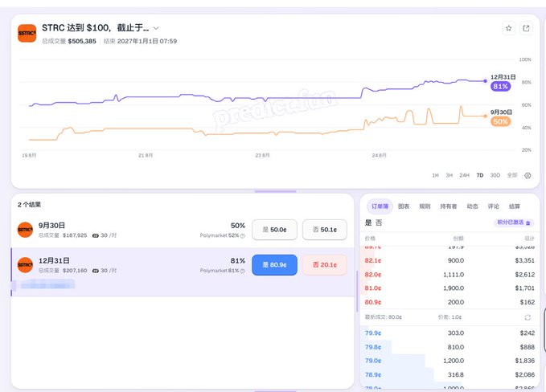Switch order book to 否 side
This screenshot has height=392, width=546.
(379, 223)
